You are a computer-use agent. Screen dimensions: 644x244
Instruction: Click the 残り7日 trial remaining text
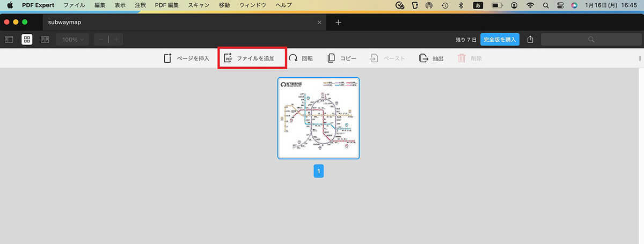(466, 39)
